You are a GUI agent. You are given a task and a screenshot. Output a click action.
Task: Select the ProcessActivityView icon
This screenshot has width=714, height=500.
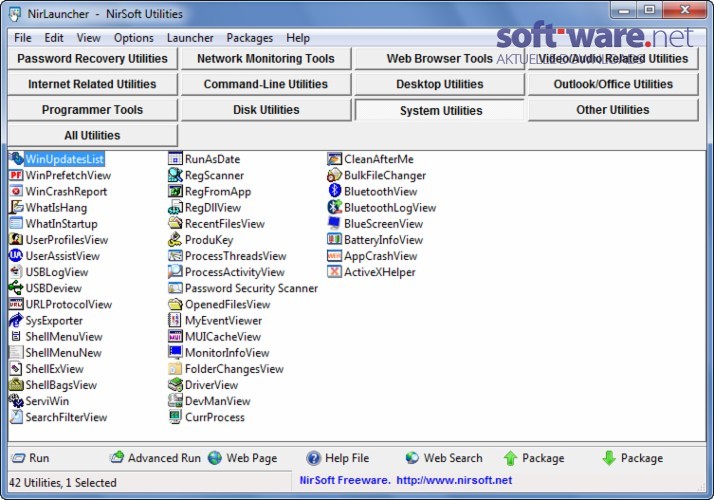coord(175,272)
